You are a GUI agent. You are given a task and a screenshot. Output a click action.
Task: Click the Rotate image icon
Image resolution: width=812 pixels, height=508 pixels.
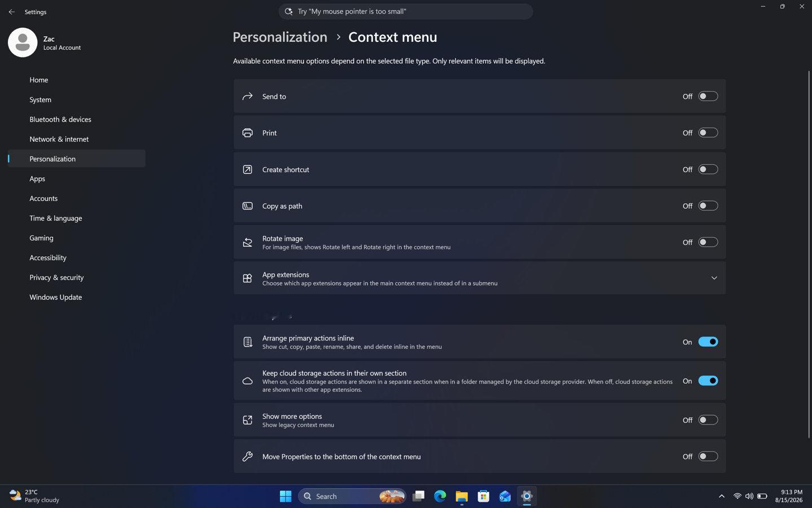tap(247, 242)
